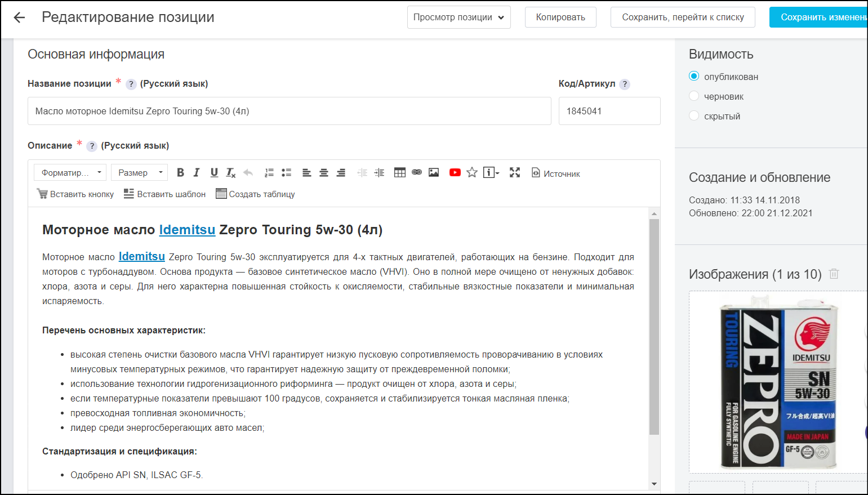This screenshot has height=495, width=868.
Task: Click the scroll-down arrow of the editor
Action: click(654, 484)
